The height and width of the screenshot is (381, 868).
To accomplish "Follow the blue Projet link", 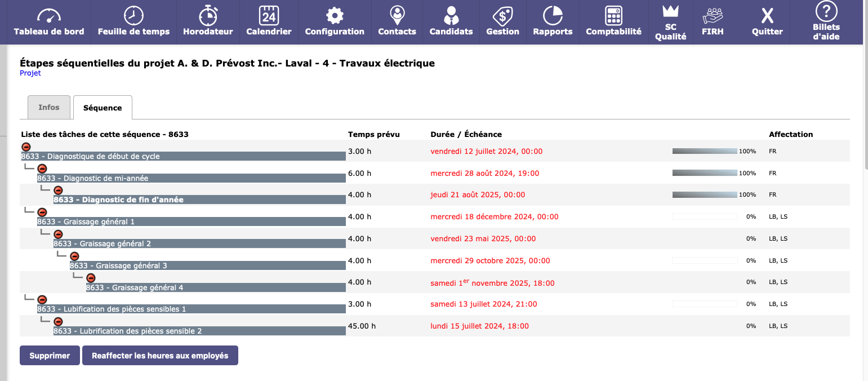I will click(x=30, y=73).
